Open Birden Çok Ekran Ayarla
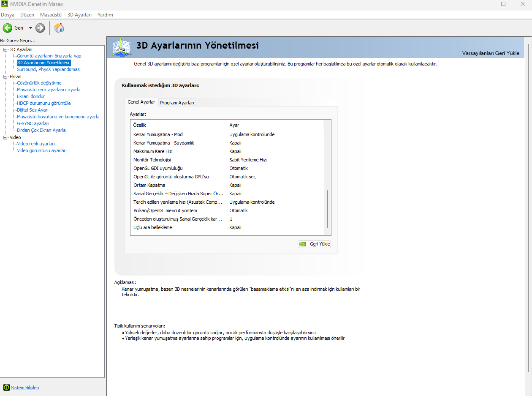The height and width of the screenshot is (396, 532). [x=41, y=130]
